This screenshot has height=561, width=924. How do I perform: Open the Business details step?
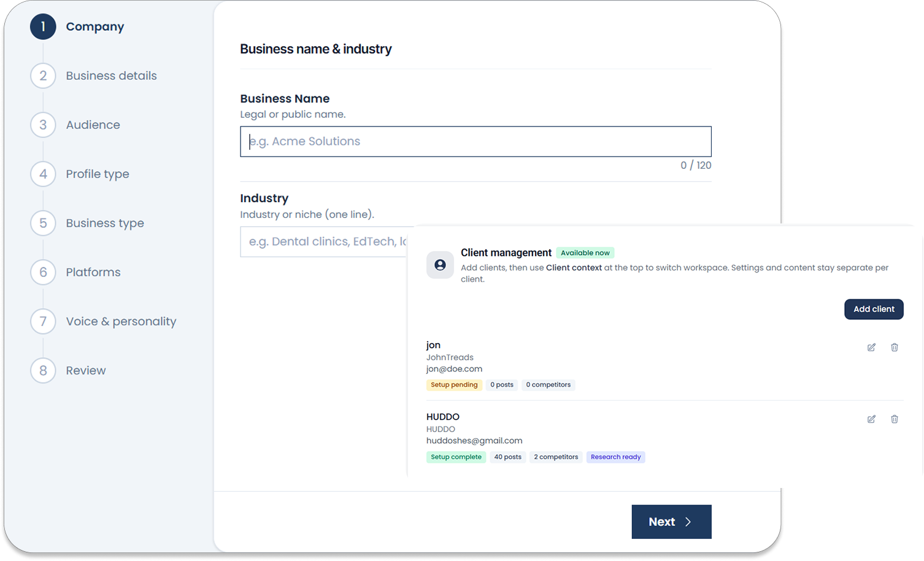point(112,75)
